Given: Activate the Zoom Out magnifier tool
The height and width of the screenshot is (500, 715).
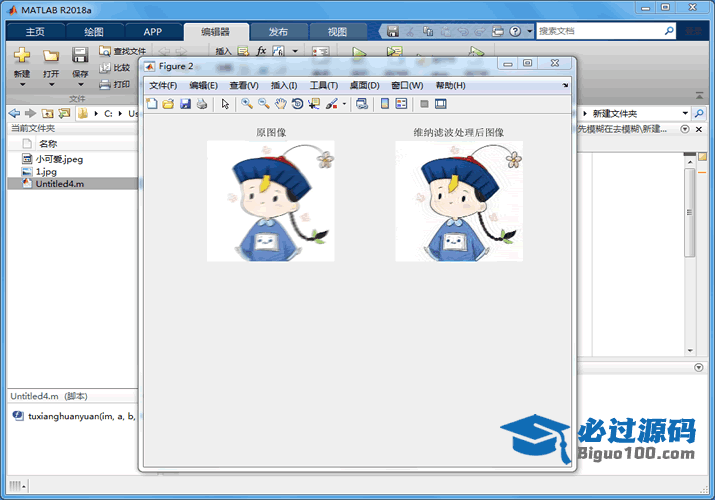Looking at the screenshot, I should pos(264,104).
